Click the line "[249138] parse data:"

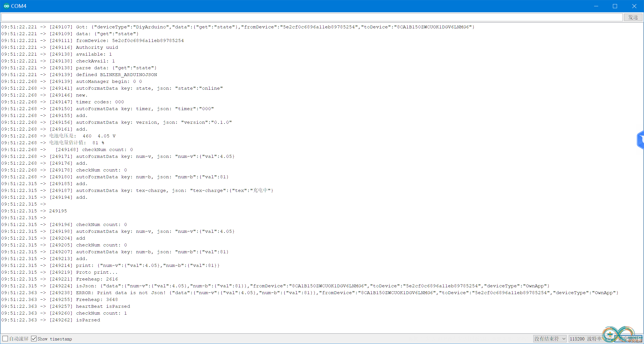click(x=79, y=68)
